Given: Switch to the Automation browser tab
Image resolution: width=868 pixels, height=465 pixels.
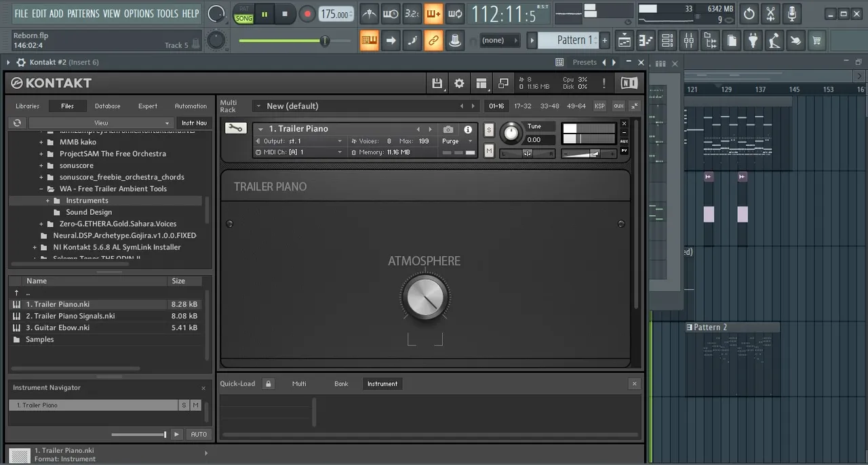Looking at the screenshot, I should point(191,106).
